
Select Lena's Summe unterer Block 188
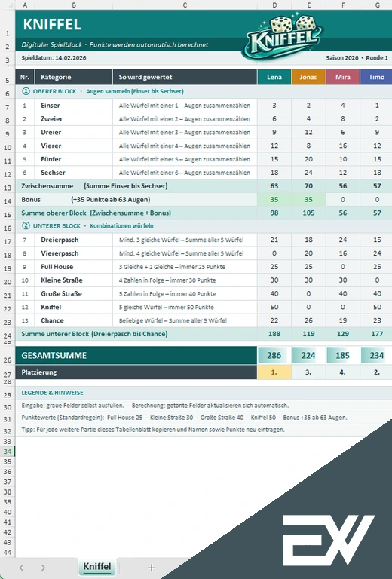point(274,334)
